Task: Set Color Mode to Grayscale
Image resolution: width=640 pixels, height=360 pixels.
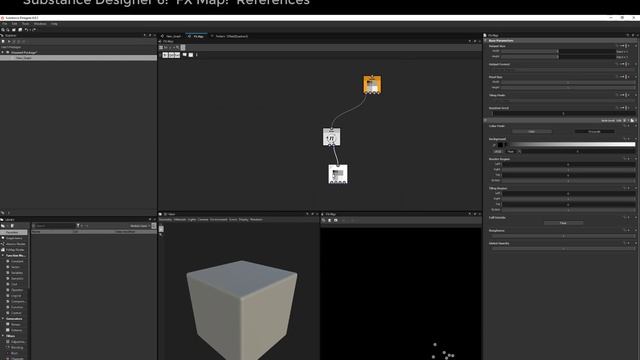Action: click(x=594, y=131)
